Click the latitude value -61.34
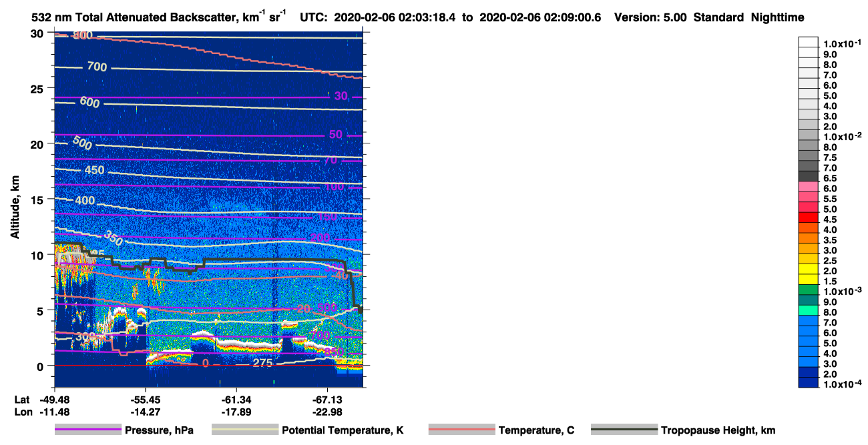This screenshot has height=445, width=868. 236,399
